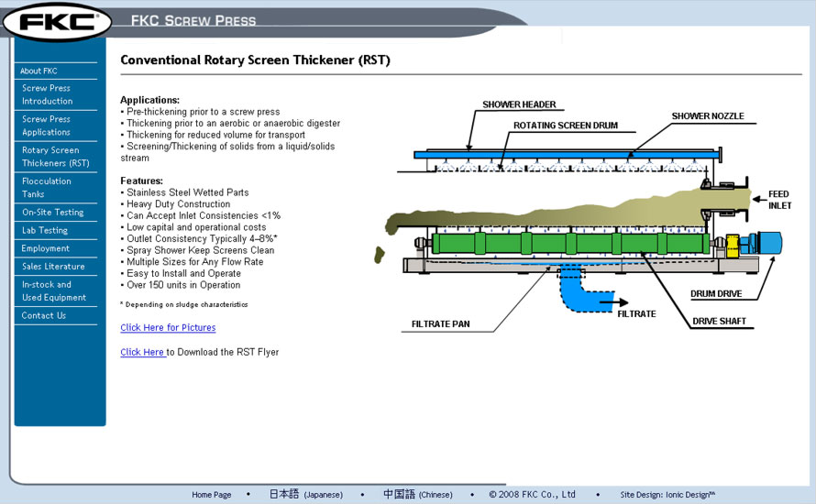Viewport: 816px width, 504px height.
Task: Switch to the Japanese language version
Action: click(x=305, y=495)
